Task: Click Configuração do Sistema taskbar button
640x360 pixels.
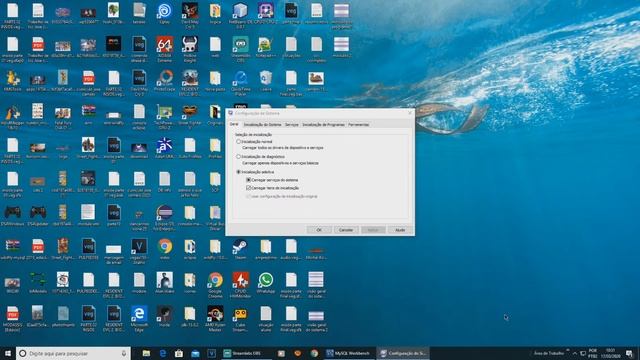Action: (403, 353)
